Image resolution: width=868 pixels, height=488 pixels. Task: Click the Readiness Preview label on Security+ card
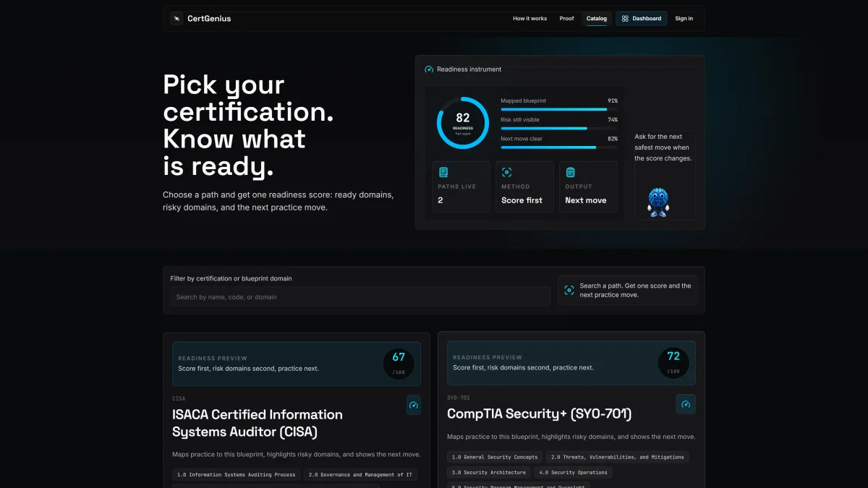click(488, 357)
